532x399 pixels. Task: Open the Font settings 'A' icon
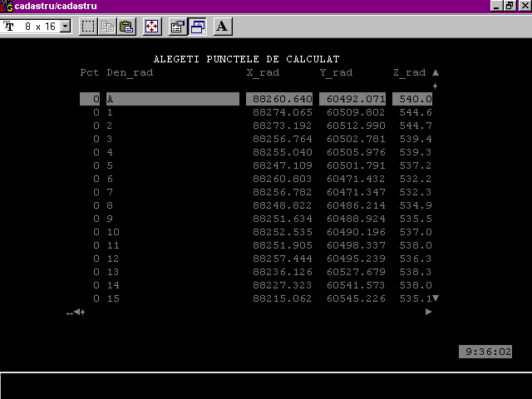point(222,27)
